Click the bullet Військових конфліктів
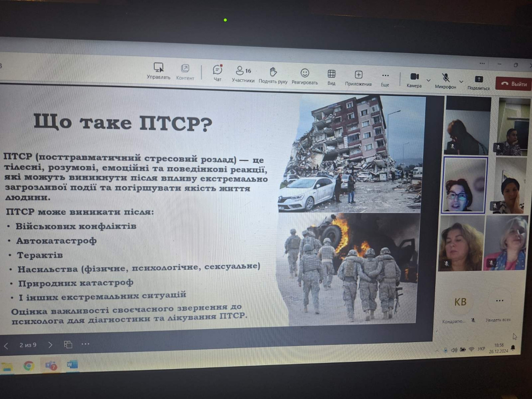Viewport: 532px width, 399px height. click(x=76, y=226)
